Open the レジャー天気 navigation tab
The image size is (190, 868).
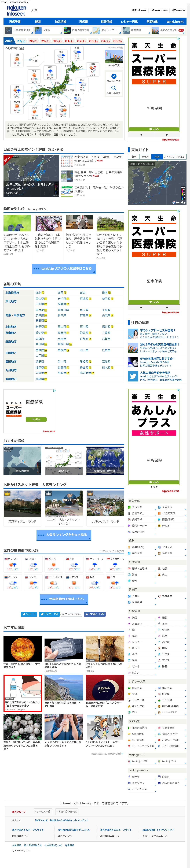[x=129, y=22]
